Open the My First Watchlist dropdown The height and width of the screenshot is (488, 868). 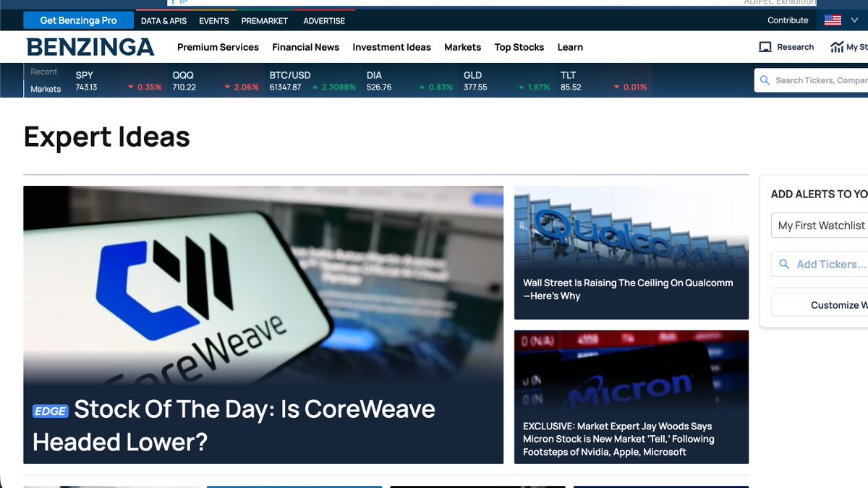(x=820, y=226)
